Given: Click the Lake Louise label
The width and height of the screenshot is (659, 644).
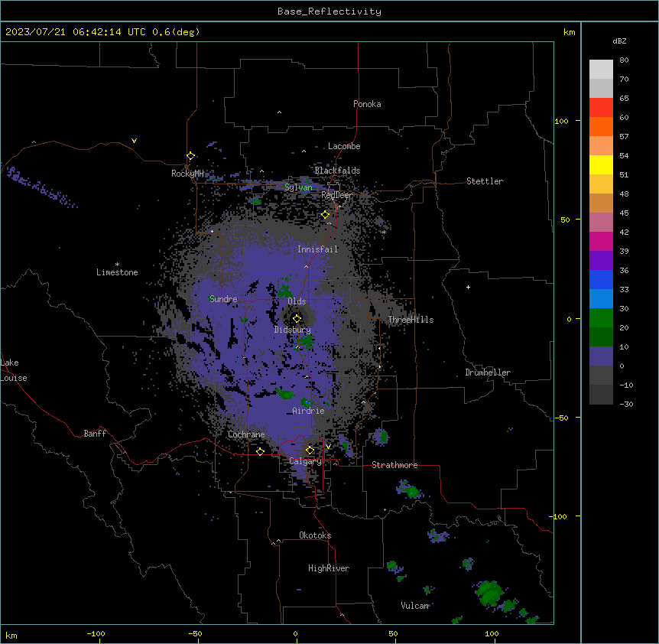Looking at the screenshot, I should [14, 370].
